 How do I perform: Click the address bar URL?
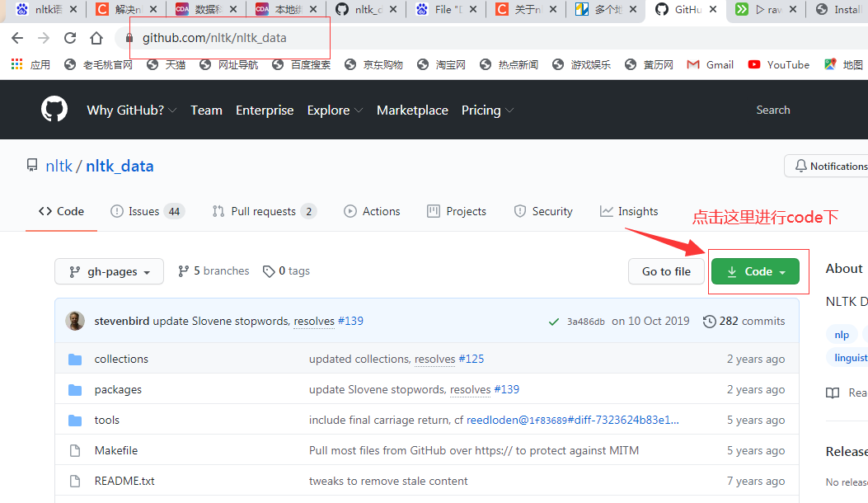pos(214,38)
